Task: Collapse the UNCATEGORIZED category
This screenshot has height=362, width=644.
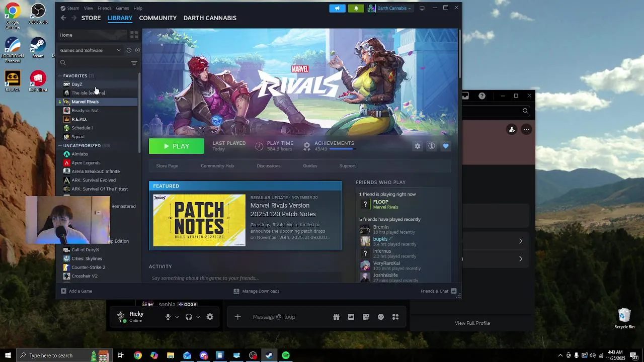Action: (60, 146)
